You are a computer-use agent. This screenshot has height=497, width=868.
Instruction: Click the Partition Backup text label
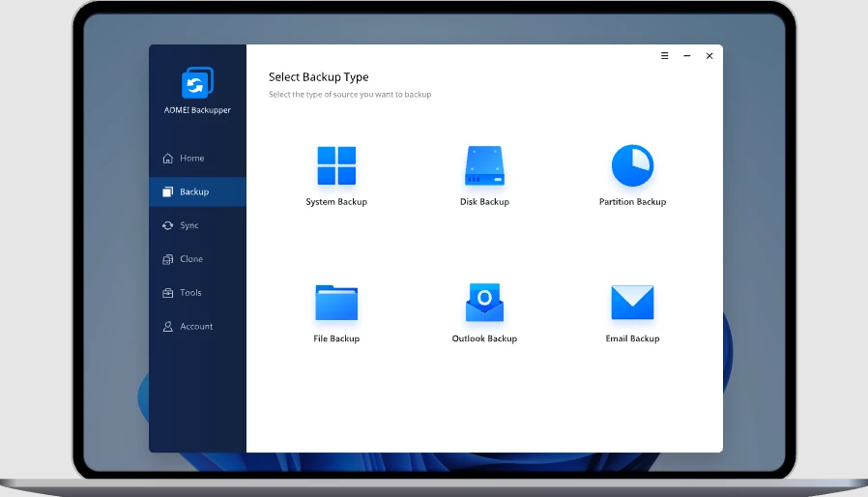coord(632,202)
